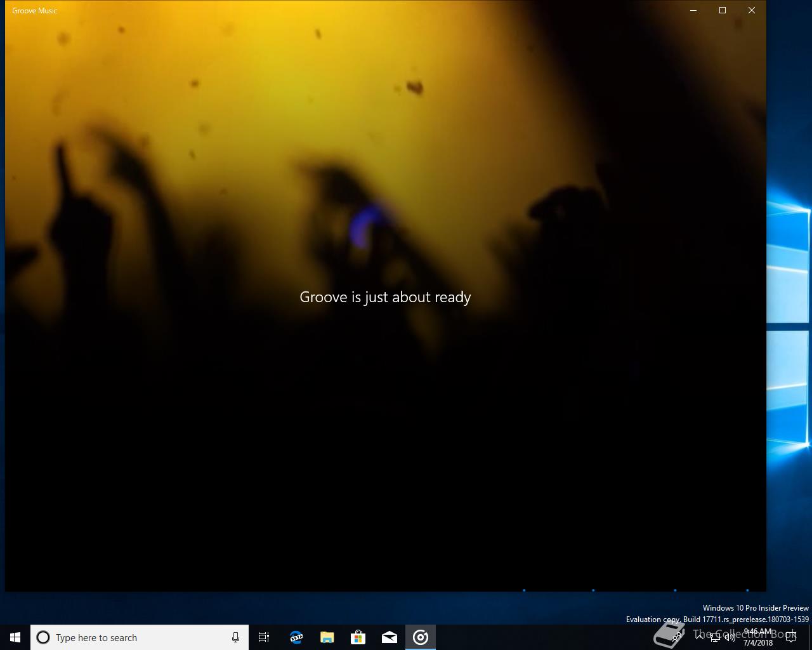Click the Cortana circle icon in search box
Screen dimensions: 812x650
pyautogui.click(x=43, y=637)
